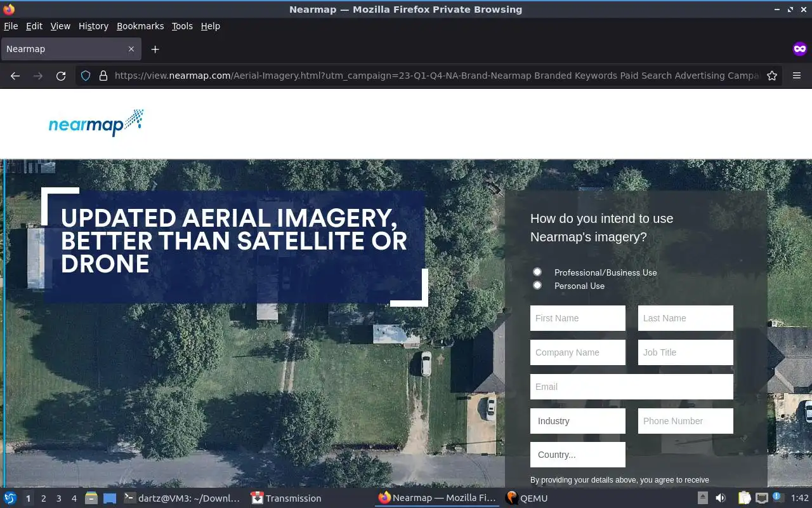Viewport: 812px width, 508px height.
Task: Open the View menu
Action: tap(60, 26)
